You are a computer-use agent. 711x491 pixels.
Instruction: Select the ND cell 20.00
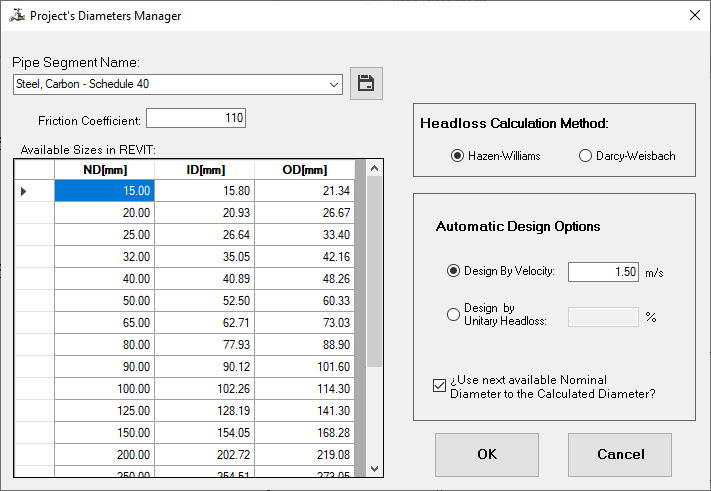(105, 213)
